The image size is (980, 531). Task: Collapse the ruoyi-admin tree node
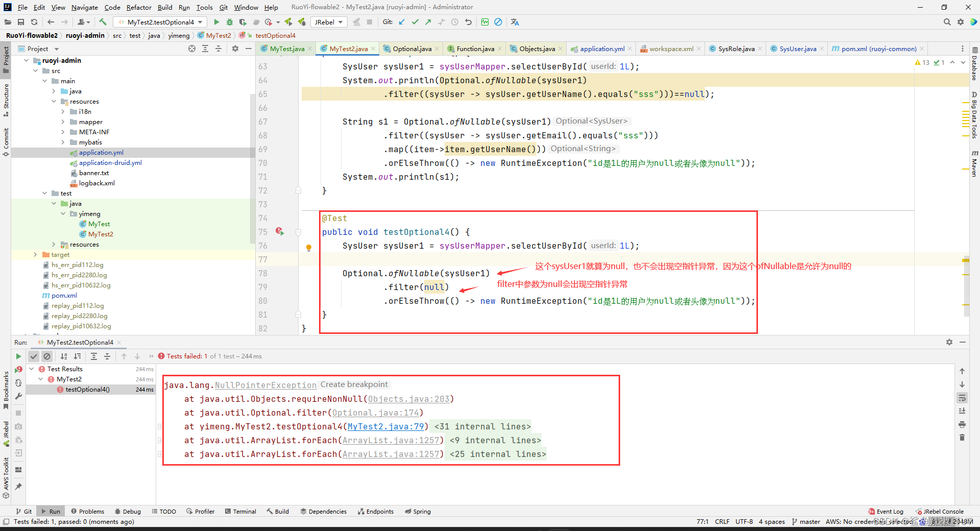(x=26, y=60)
